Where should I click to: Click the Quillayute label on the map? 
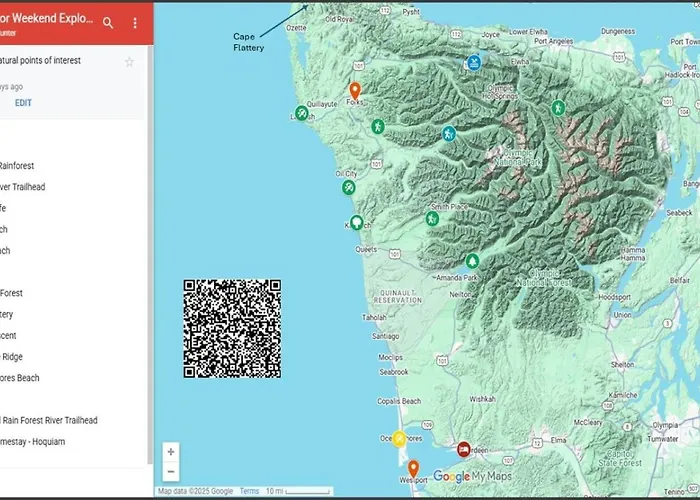pyautogui.click(x=322, y=104)
